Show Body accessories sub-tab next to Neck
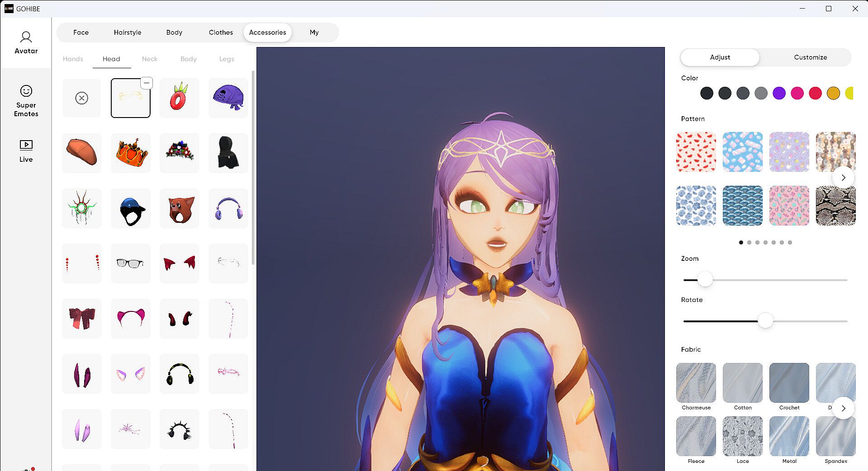 pyautogui.click(x=189, y=59)
